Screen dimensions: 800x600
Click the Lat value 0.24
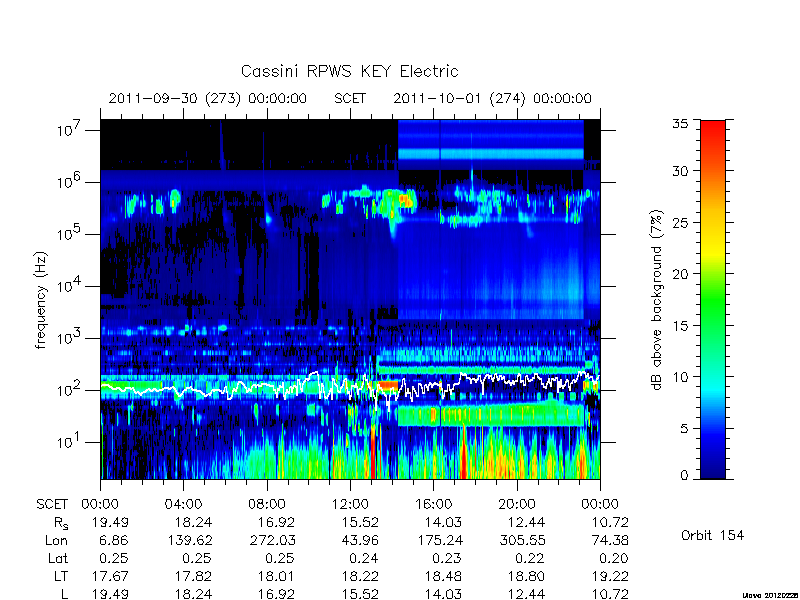[364, 558]
